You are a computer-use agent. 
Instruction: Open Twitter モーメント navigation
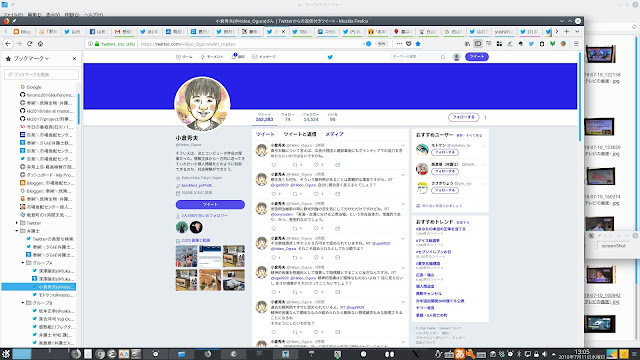click(212, 57)
